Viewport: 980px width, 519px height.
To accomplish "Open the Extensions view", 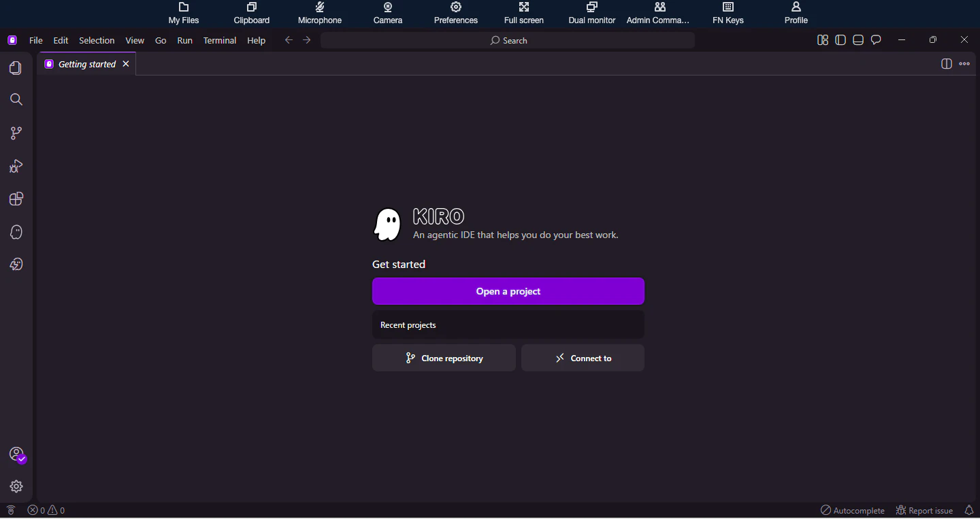I will (x=16, y=199).
